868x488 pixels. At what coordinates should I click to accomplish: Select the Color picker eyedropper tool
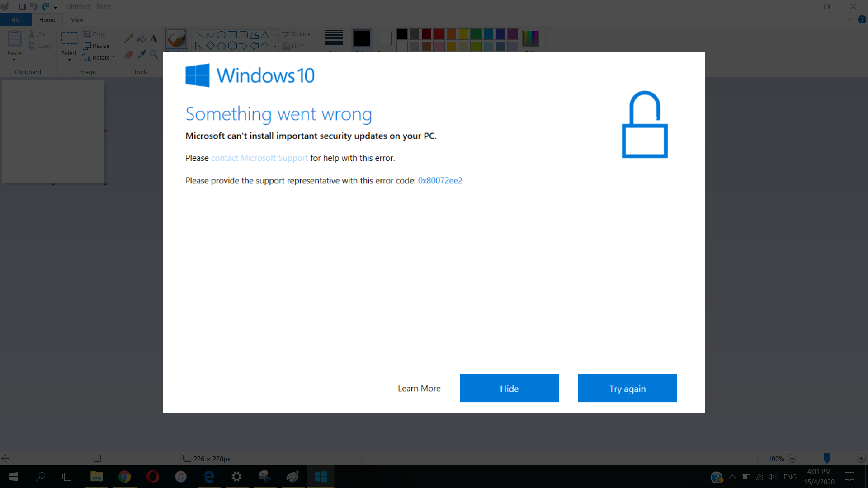click(x=141, y=55)
